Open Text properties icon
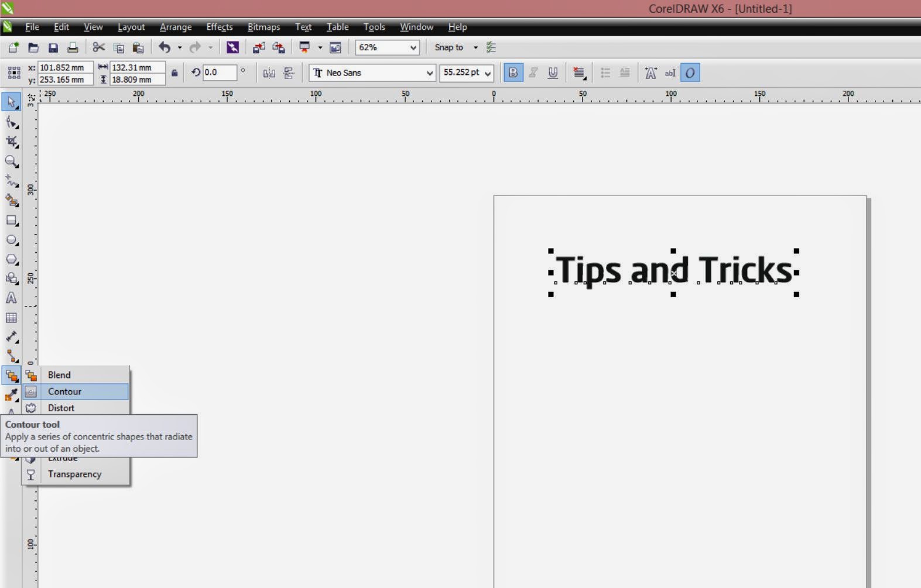The height and width of the screenshot is (588, 921). pos(650,73)
